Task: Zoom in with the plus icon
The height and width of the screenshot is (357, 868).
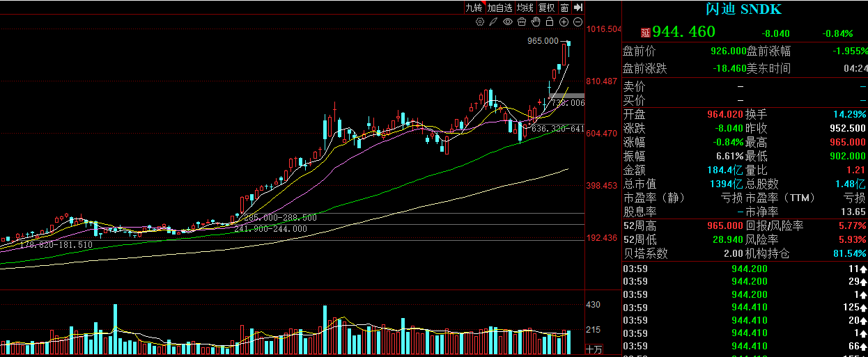Action: tap(564, 22)
